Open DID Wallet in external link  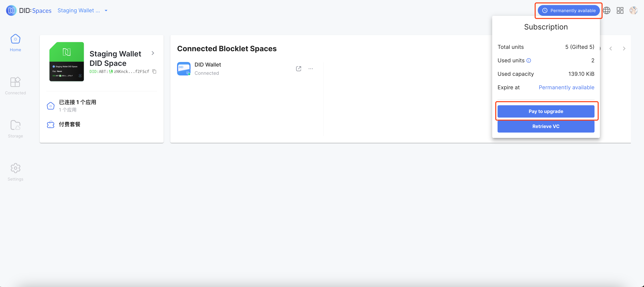coord(298,69)
